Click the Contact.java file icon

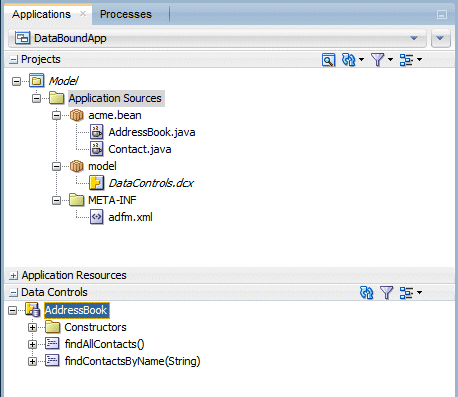[x=97, y=149]
